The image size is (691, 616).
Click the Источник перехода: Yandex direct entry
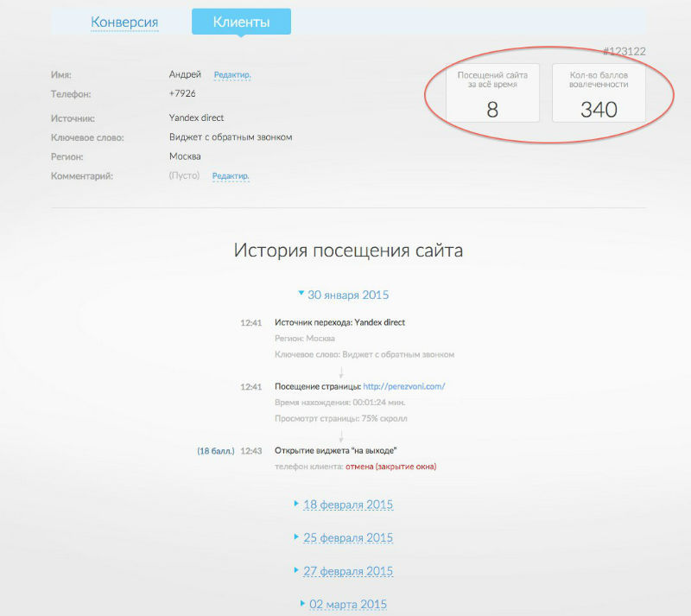tap(339, 322)
